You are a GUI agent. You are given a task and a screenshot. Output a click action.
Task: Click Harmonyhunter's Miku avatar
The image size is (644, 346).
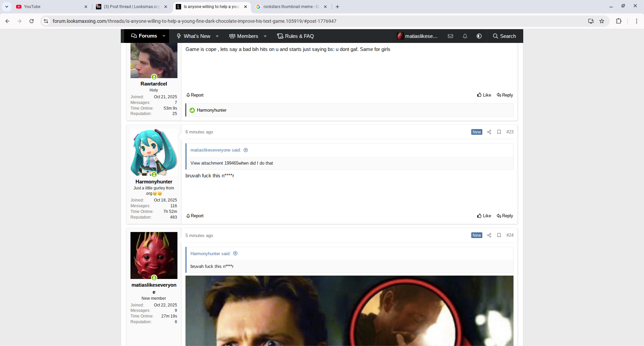coord(154,152)
